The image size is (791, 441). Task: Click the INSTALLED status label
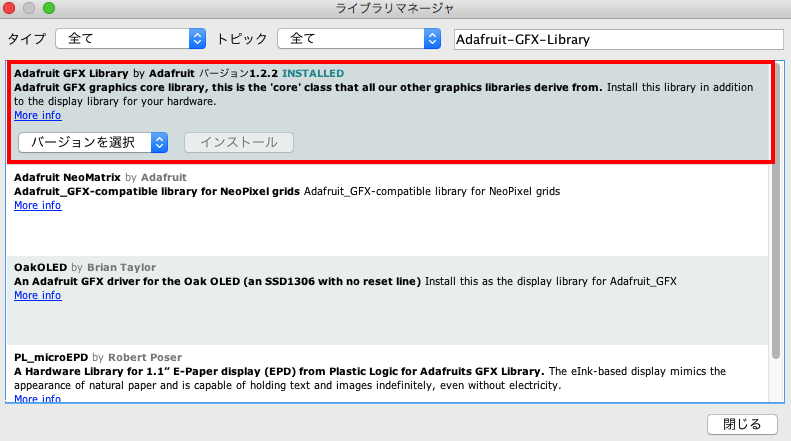pyautogui.click(x=313, y=74)
